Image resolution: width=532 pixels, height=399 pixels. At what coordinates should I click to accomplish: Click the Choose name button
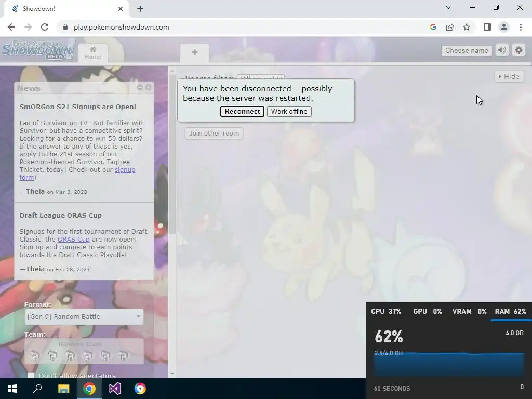coord(467,50)
